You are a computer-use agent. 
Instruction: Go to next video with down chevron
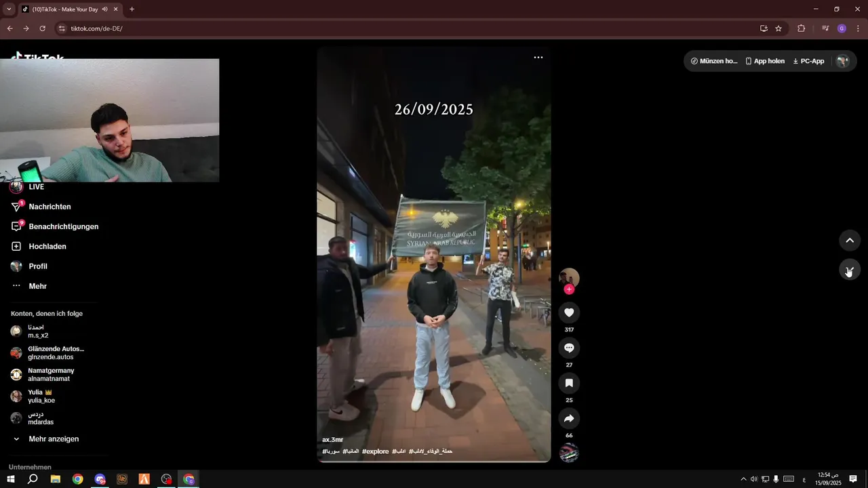[850, 270]
